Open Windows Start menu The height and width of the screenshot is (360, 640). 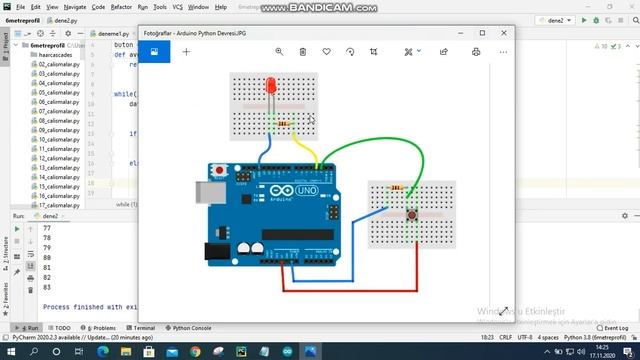click(11, 351)
